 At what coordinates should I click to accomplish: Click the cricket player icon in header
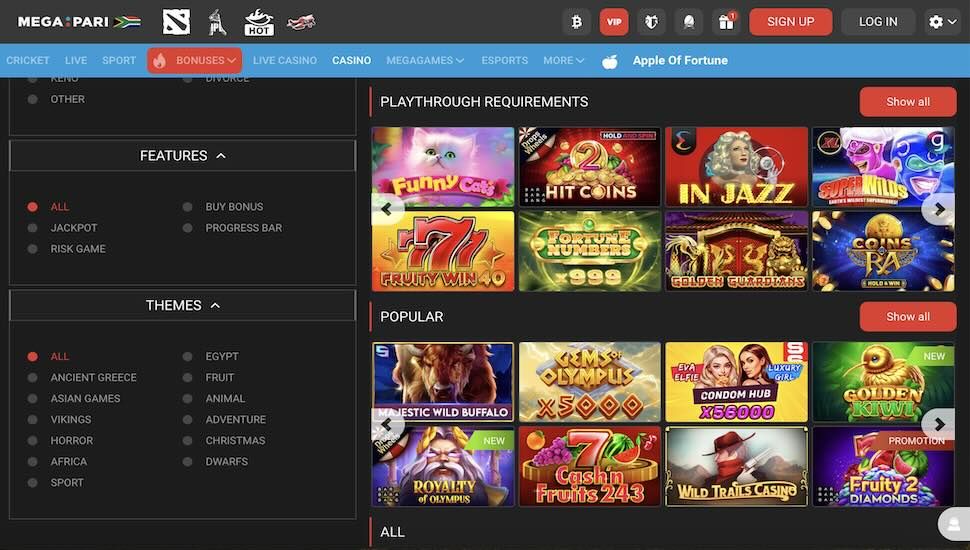217,22
